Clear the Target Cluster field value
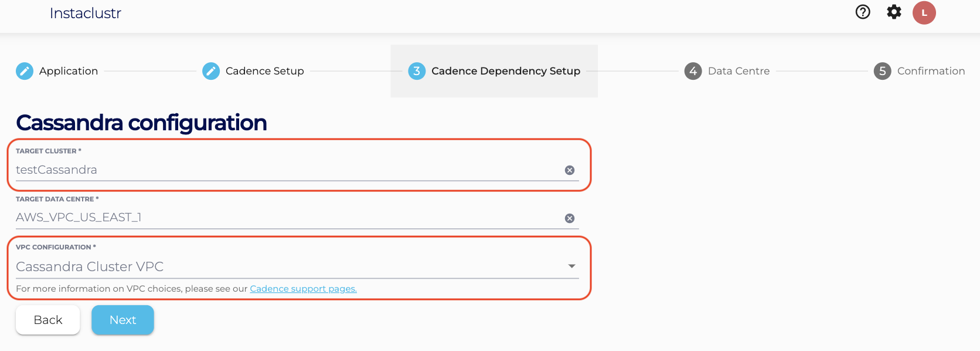Screen dimensions: 980x351 569,170
